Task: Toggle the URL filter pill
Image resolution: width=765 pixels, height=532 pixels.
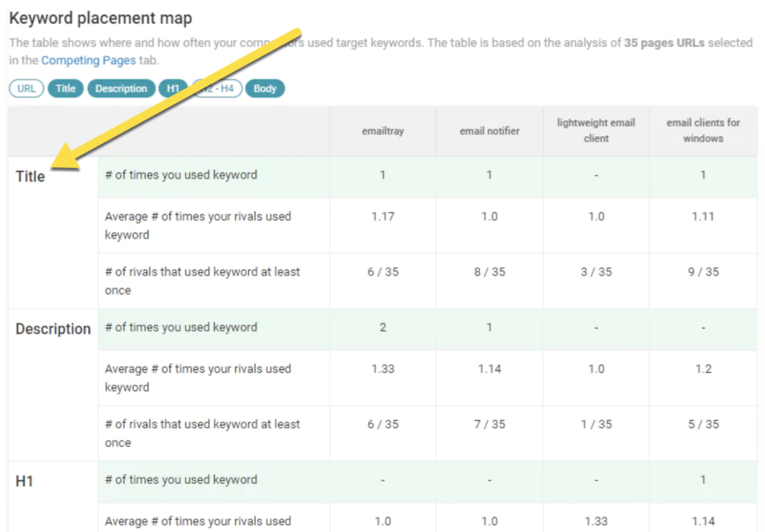Action: point(26,88)
